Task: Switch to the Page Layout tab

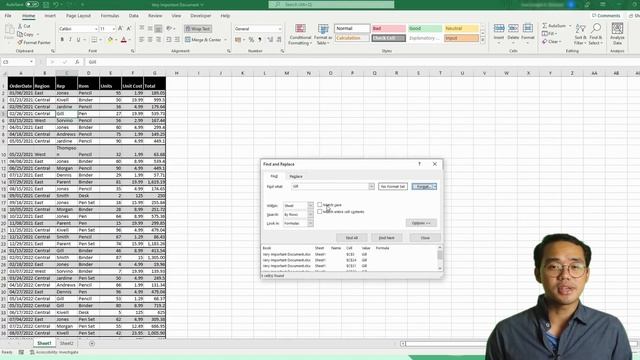Action: coord(78,16)
